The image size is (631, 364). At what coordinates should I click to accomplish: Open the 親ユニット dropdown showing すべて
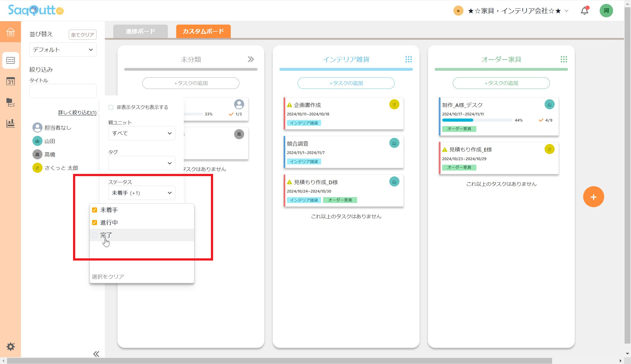(141, 133)
